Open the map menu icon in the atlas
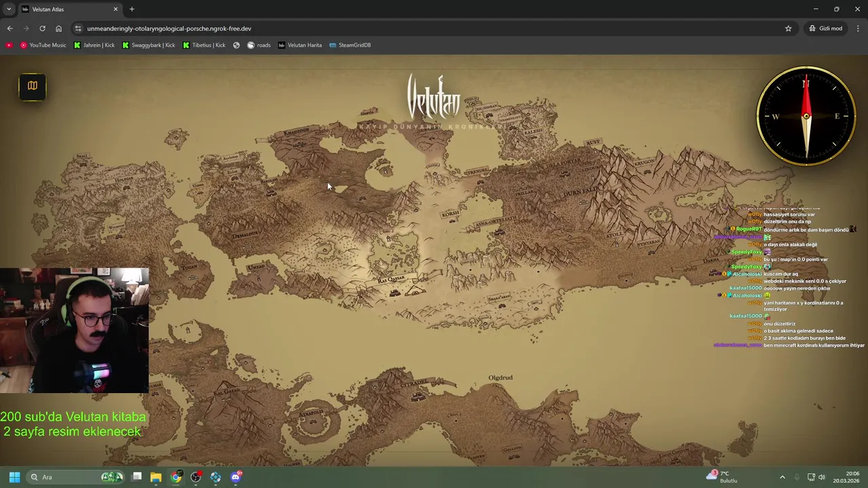 point(32,86)
